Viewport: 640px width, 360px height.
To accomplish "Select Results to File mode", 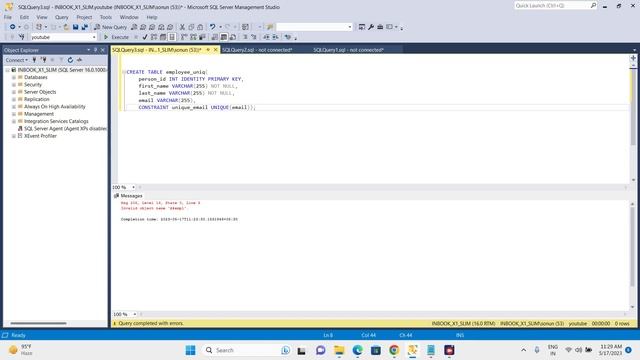I will point(233,37).
